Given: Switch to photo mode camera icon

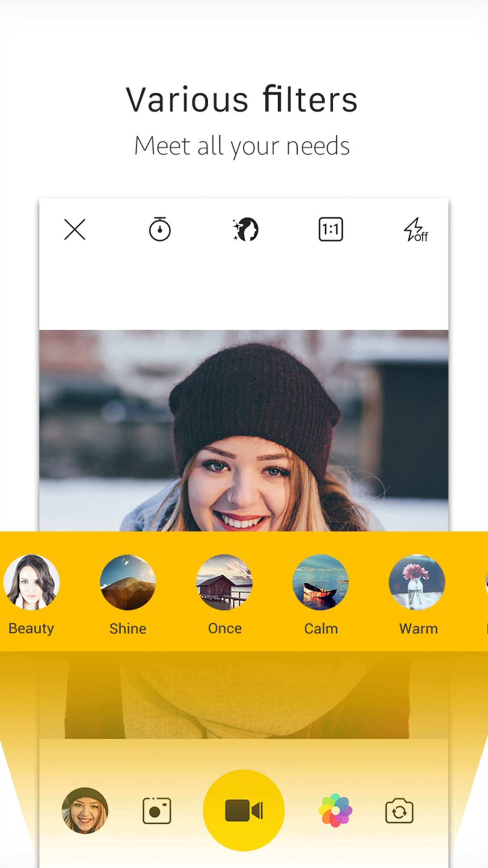Looking at the screenshot, I should [x=157, y=810].
